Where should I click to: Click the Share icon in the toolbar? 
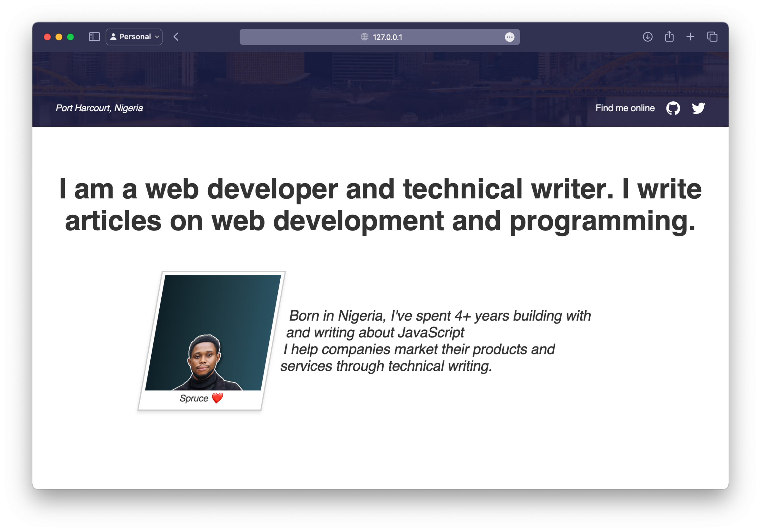pos(669,37)
